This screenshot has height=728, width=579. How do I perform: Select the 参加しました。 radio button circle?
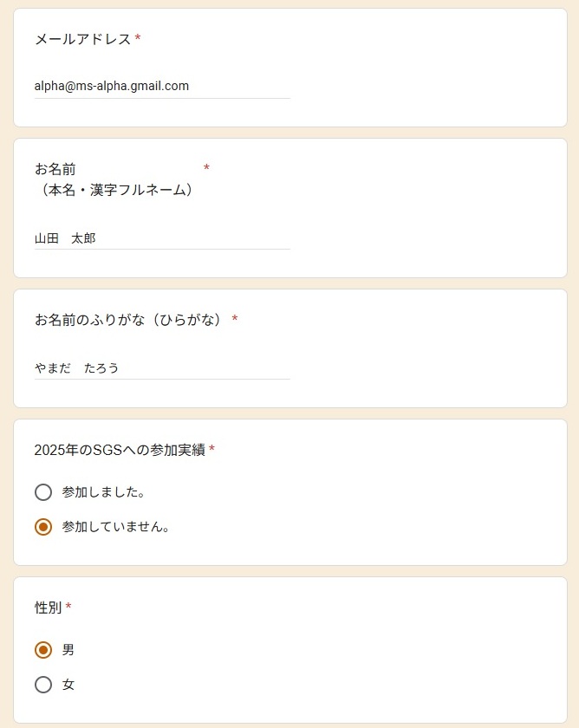pos(43,492)
